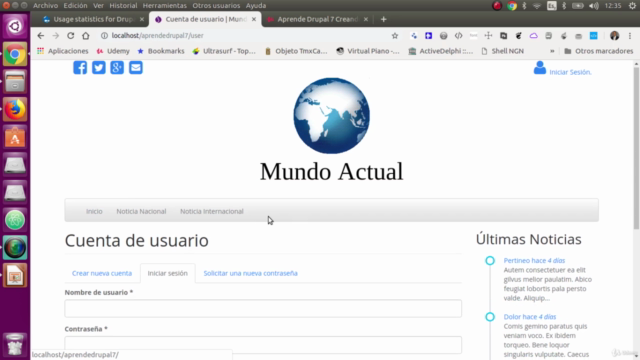Open Files manager in launcher
This screenshot has height=360, width=640.
15,82
